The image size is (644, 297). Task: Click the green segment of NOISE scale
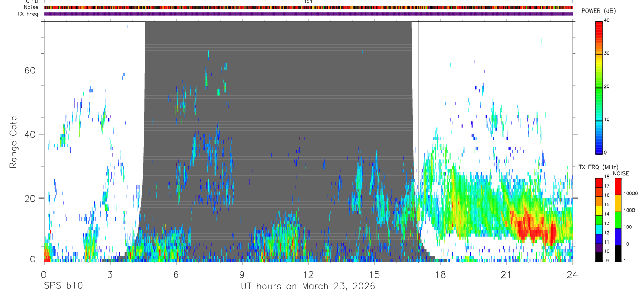coord(618,220)
